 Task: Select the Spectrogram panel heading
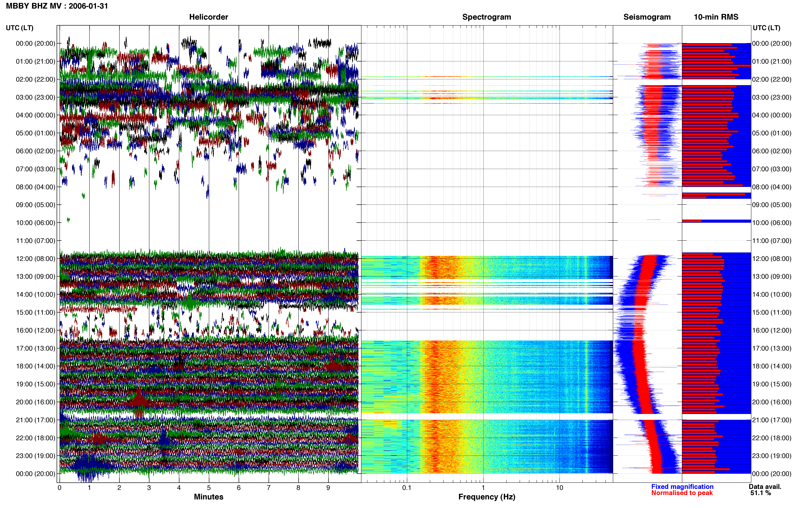click(x=487, y=17)
